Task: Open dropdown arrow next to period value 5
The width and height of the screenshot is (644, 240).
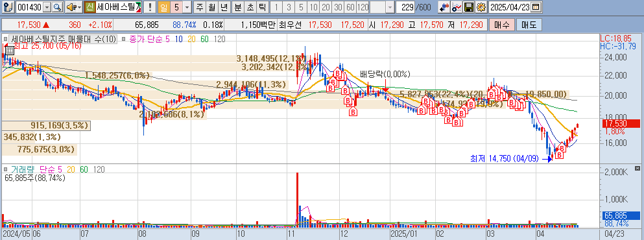Action: tap(187, 7)
